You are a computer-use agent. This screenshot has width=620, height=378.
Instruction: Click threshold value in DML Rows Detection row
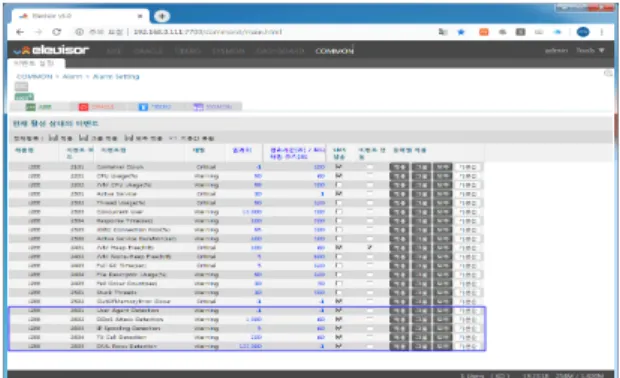(250, 346)
